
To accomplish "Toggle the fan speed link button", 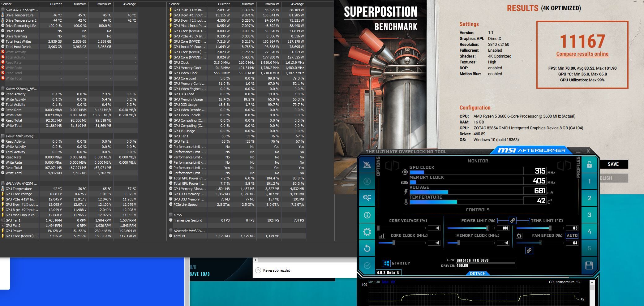I will pos(529,251).
